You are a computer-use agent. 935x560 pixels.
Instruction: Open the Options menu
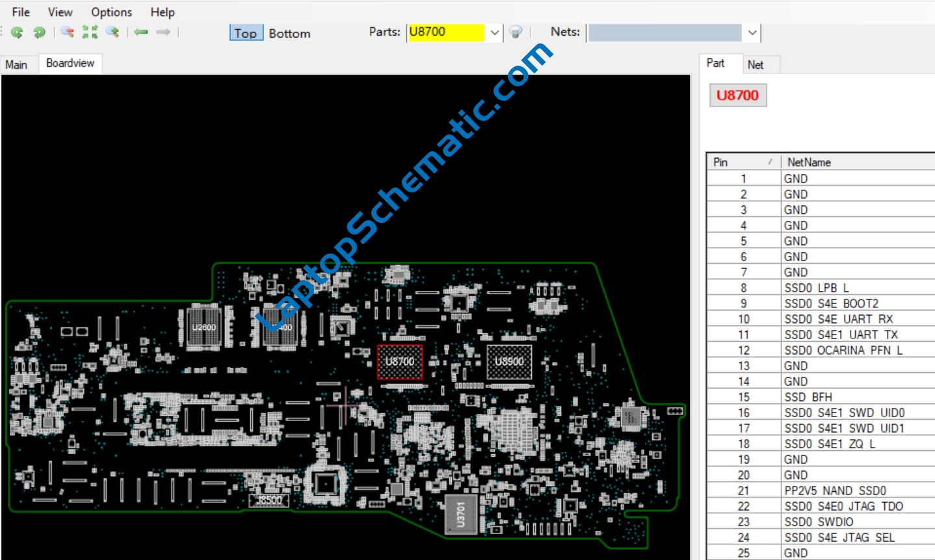tap(111, 12)
